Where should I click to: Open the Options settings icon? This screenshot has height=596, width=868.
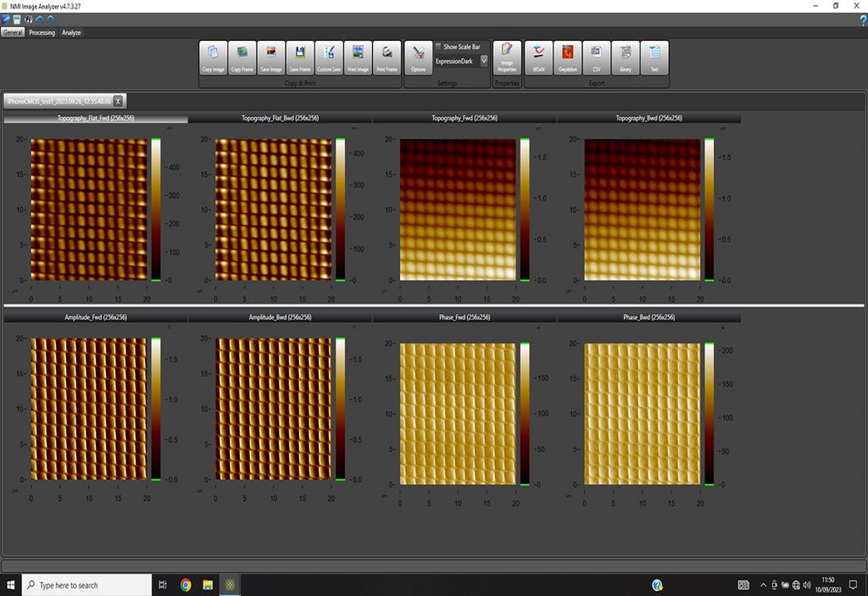pos(418,58)
